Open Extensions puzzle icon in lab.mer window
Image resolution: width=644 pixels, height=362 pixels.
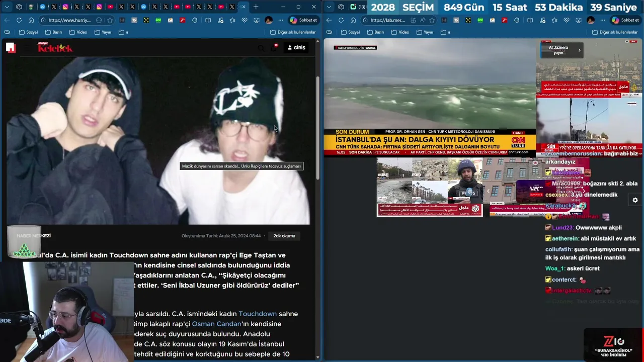518,20
